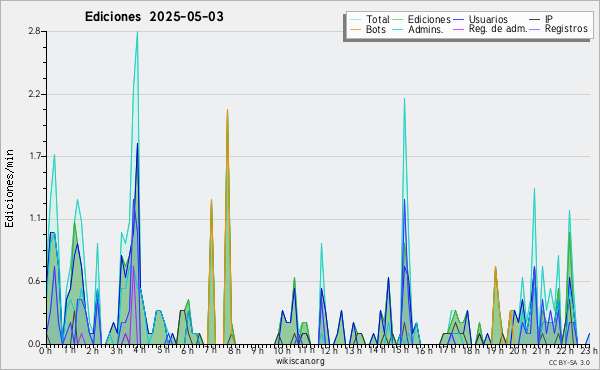Click the 23 h label on time axis
Screen dimensions: 600x370
pos(588,350)
